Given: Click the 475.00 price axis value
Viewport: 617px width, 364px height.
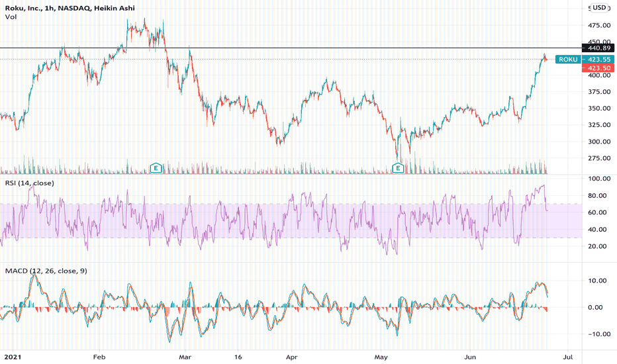Looking at the screenshot, I should tap(599, 25).
